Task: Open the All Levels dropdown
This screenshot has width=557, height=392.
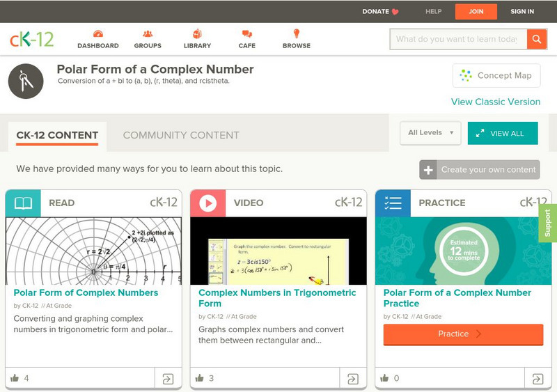Action: point(430,133)
